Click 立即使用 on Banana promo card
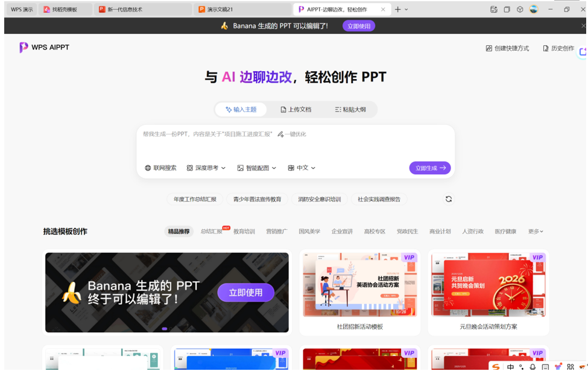The height and width of the screenshot is (371, 588). (245, 293)
